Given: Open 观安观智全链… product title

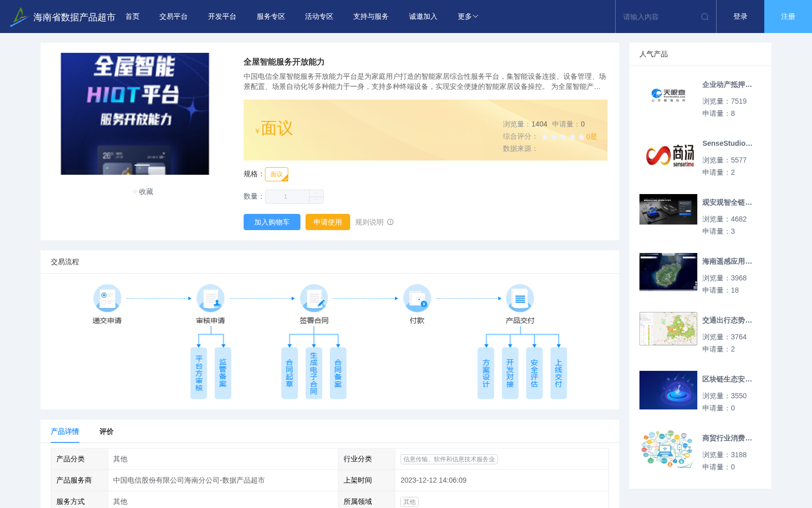Looking at the screenshot, I should tap(727, 203).
